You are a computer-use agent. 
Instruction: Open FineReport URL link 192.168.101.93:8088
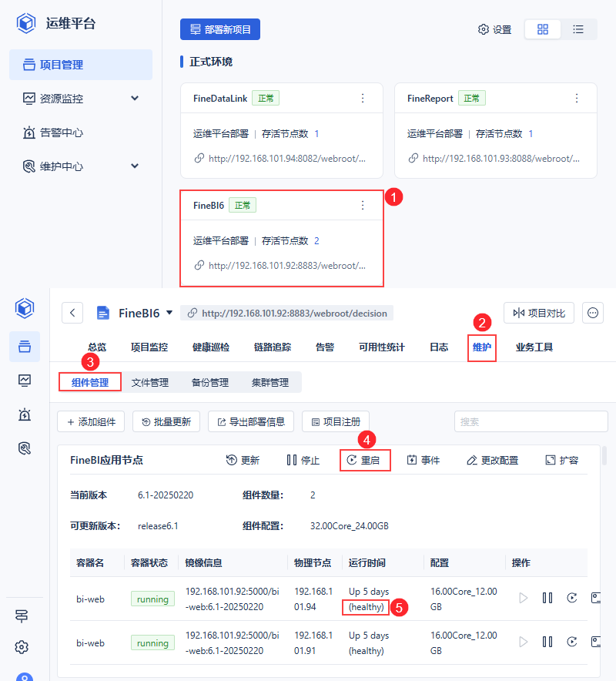coord(501,159)
